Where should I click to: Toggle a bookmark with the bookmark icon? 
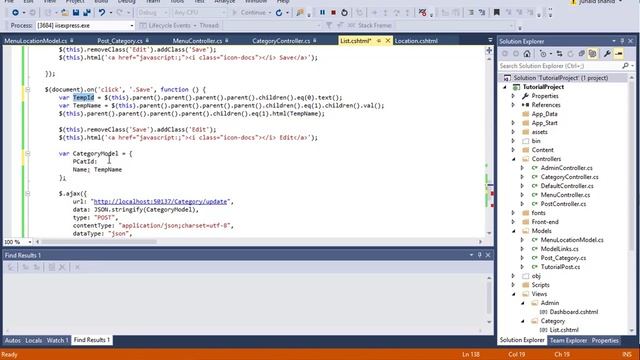(x=497, y=13)
